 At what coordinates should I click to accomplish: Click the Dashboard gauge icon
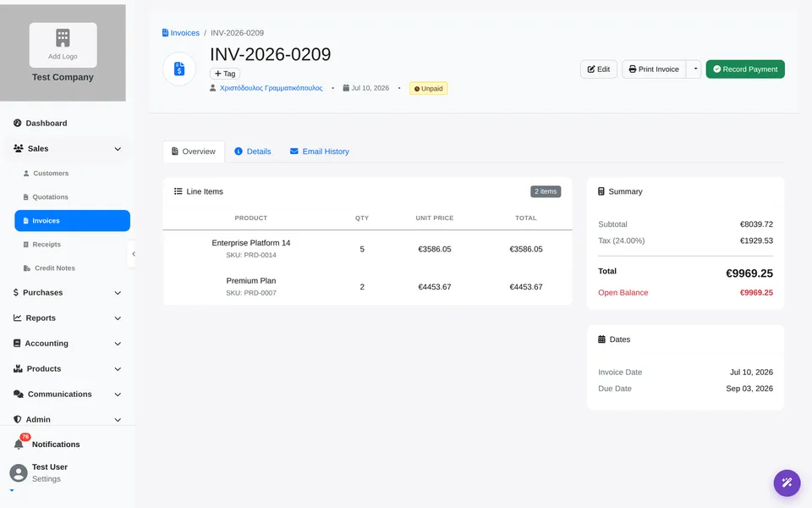pos(18,123)
